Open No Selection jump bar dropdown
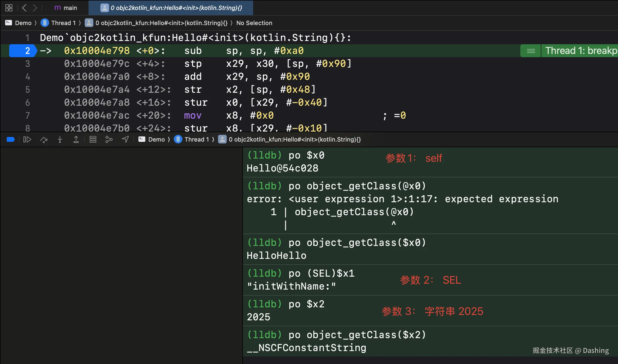The height and width of the screenshot is (364, 618). (254, 23)
